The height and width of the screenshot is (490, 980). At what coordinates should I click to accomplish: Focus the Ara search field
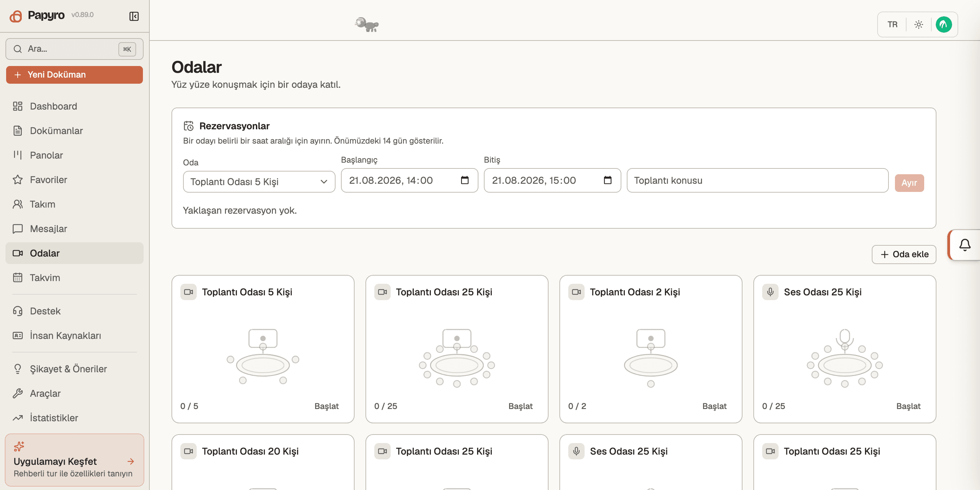coord(74,49)
